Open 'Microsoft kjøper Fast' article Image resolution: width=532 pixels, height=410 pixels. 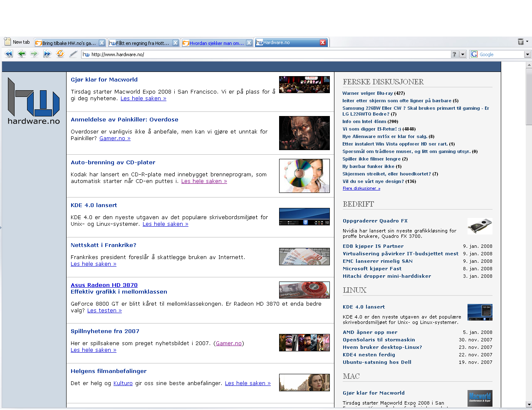tap(372, 269)
